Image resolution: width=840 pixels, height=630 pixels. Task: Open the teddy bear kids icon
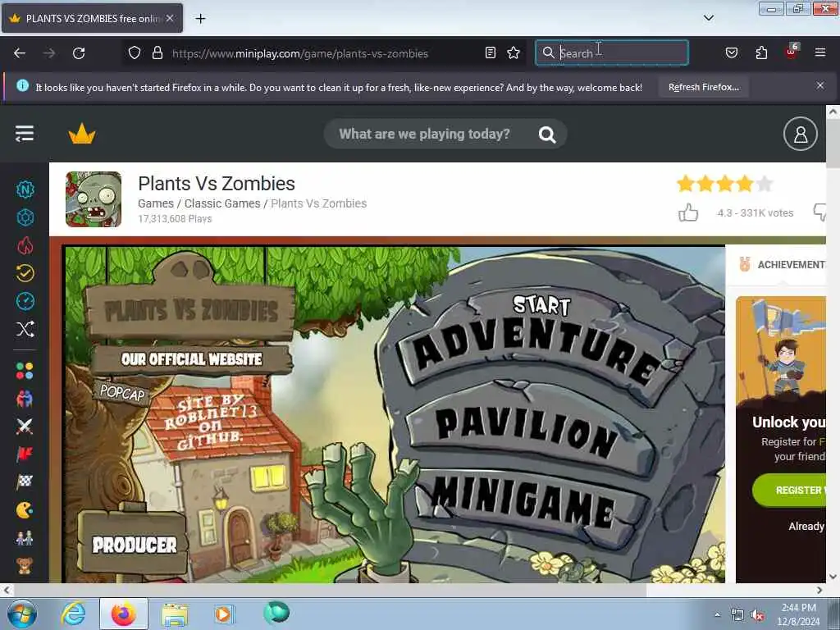point(25,566)
